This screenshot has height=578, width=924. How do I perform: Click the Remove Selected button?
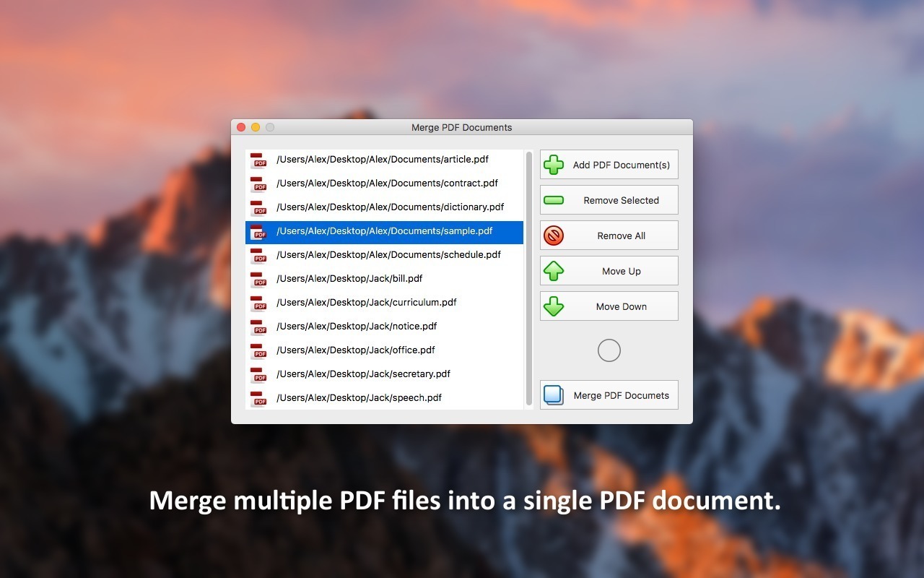coord(609,199)
